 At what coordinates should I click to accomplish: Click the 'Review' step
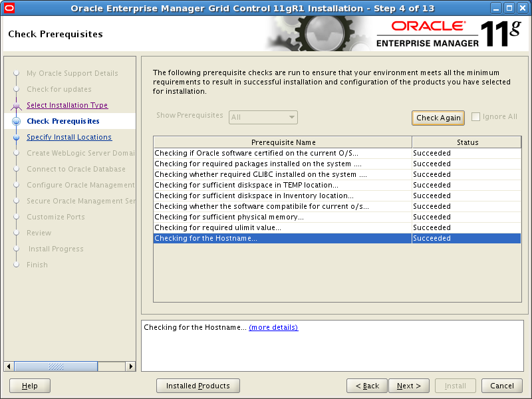click(39, 233)
